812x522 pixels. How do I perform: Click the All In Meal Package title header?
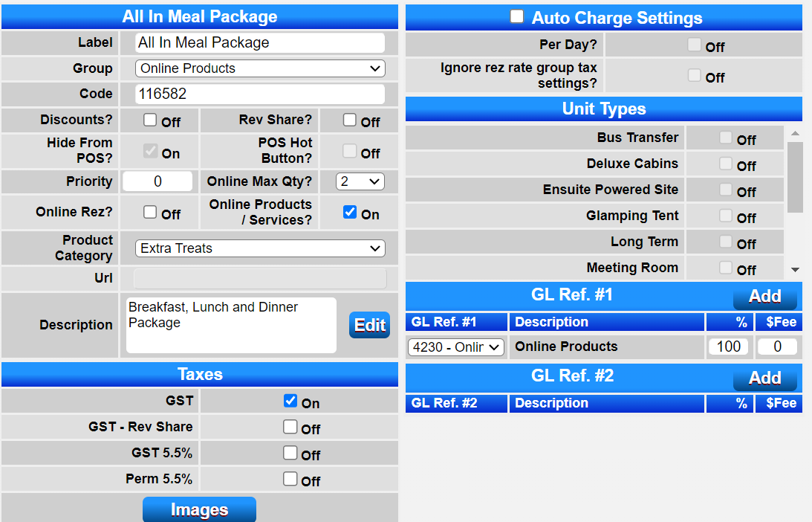coord(200,16)
